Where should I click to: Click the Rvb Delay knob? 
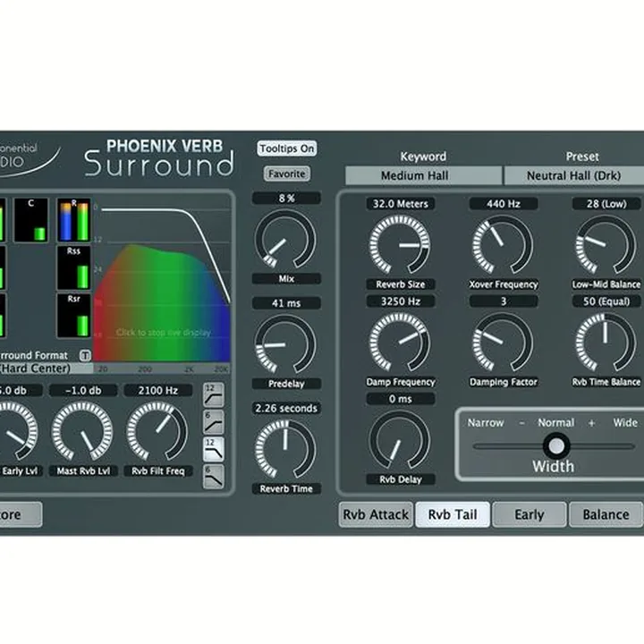point(400,440)
